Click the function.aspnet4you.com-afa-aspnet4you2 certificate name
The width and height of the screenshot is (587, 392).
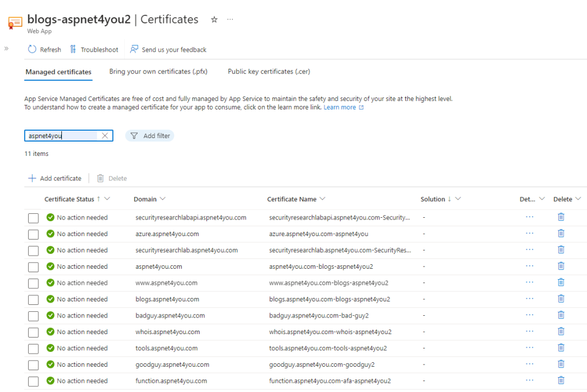(330, 381)
